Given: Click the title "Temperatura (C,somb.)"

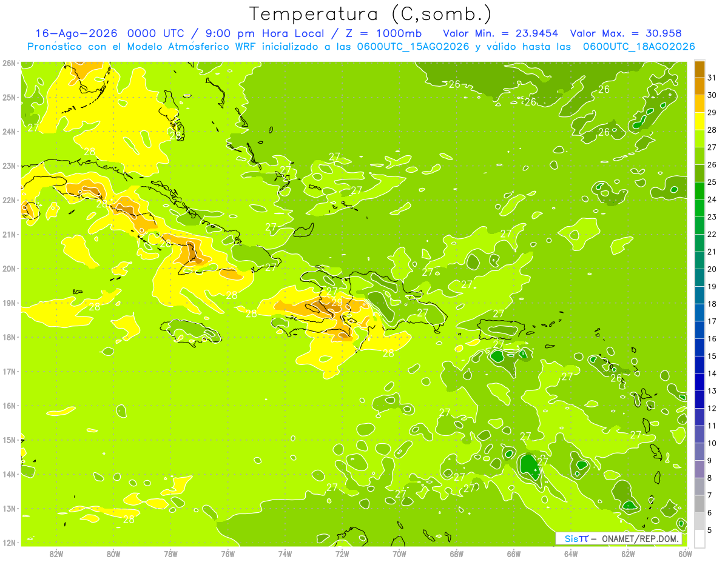Looking at the screenshot, I should pyautogui.click(x=371, y=14).
